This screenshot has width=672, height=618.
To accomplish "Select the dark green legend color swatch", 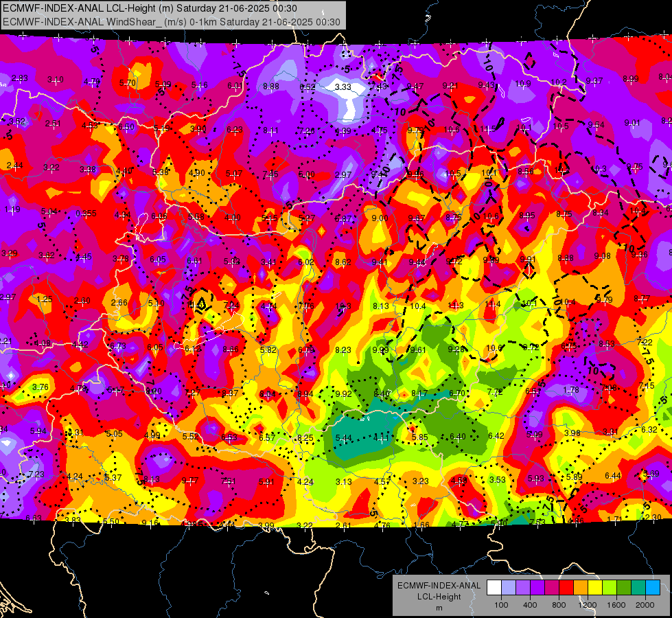I will coord(624,588).
